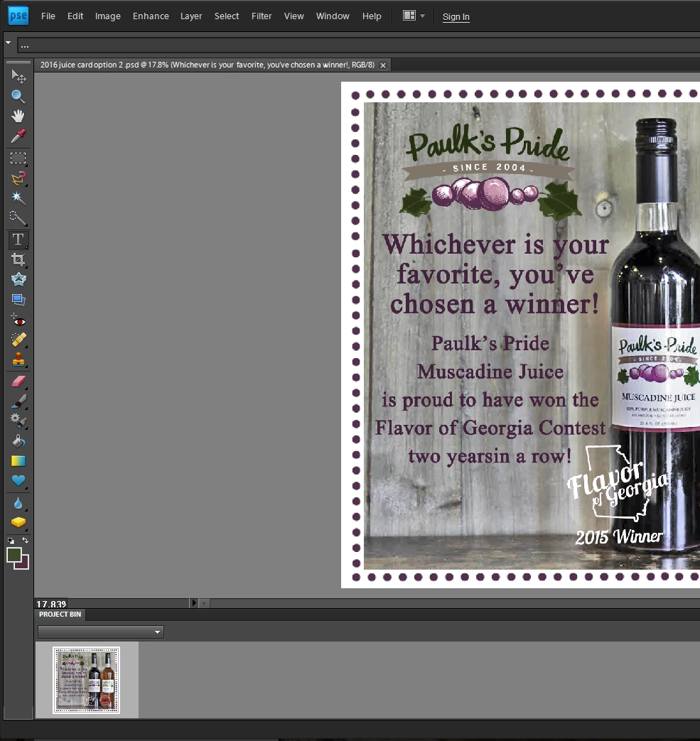Select the Rectangular Marquee tool

(x=18, y=158)
